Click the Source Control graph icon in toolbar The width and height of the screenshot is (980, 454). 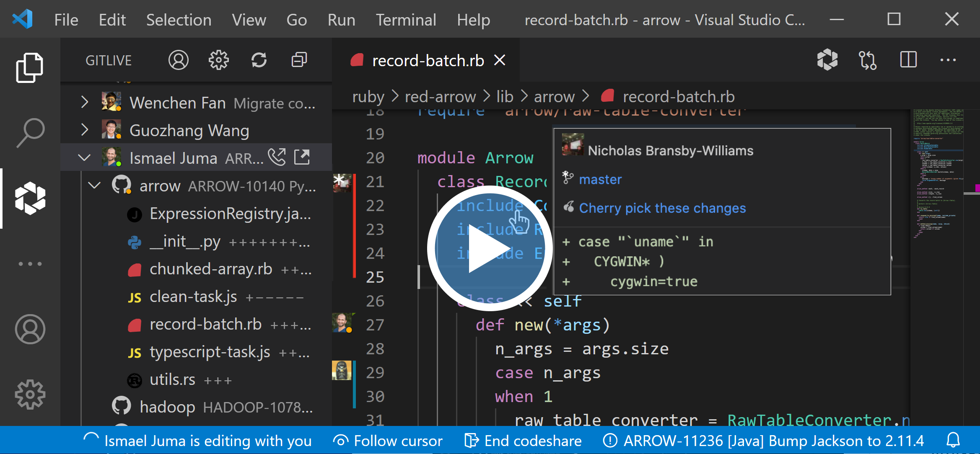869,61
